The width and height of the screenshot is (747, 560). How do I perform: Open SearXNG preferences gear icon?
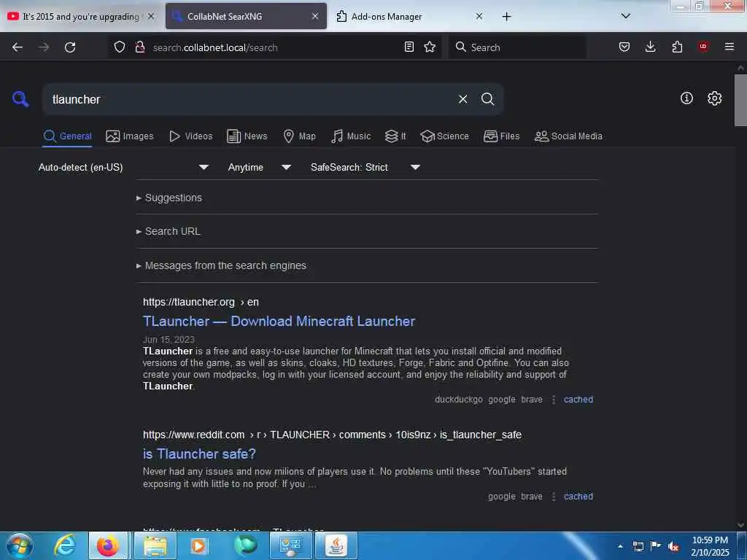[715, 98]
